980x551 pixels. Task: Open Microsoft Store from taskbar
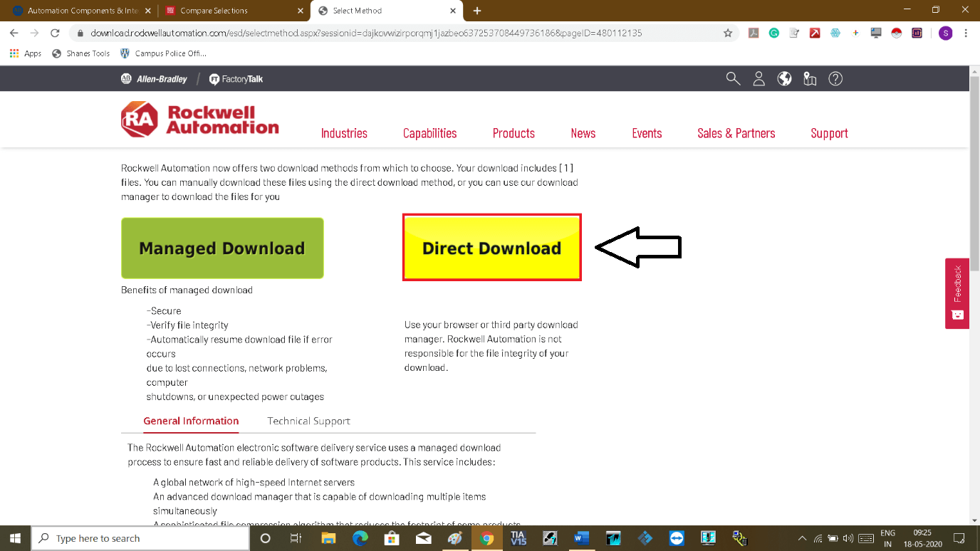392,538
